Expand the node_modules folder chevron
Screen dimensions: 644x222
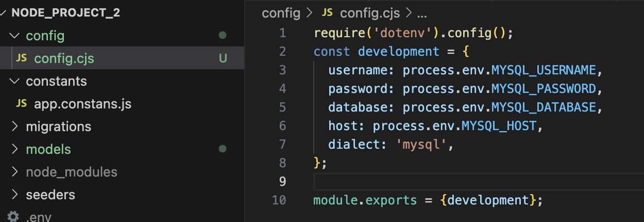click(x=14, y=172)
